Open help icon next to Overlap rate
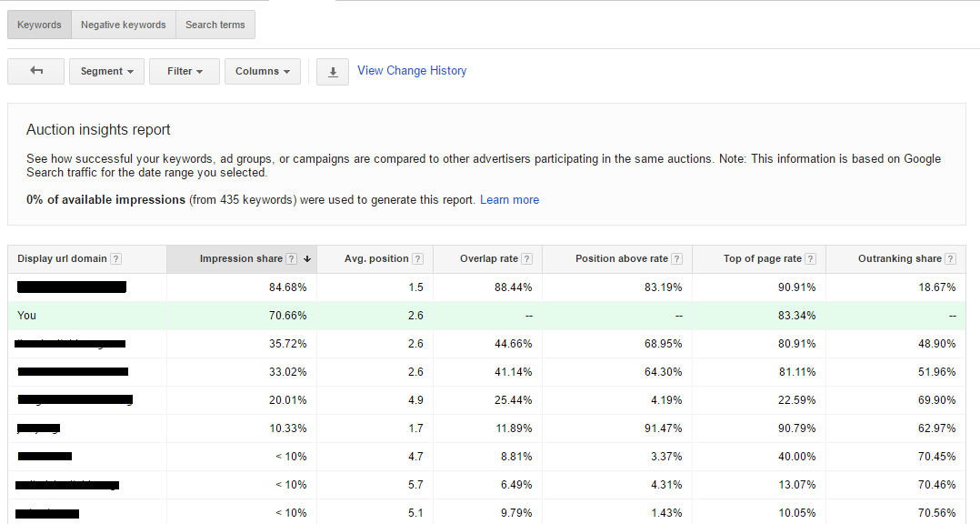 (x=527, y=259)
